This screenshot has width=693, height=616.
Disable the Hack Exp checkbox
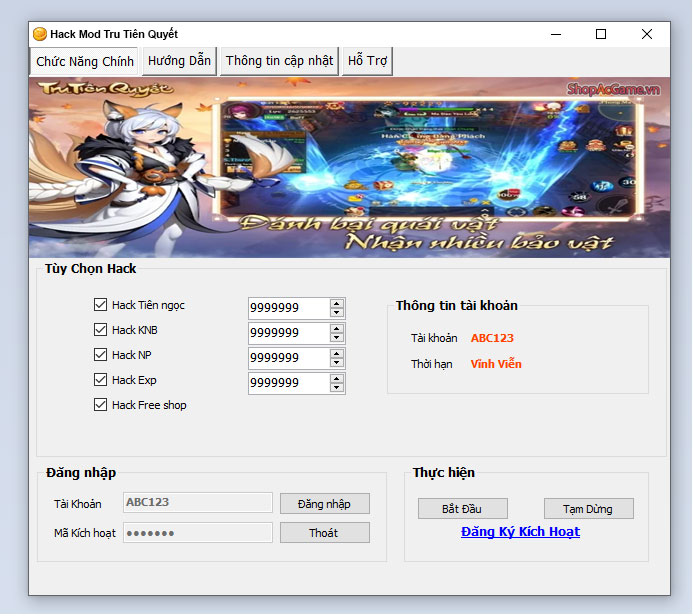[100, 380]
